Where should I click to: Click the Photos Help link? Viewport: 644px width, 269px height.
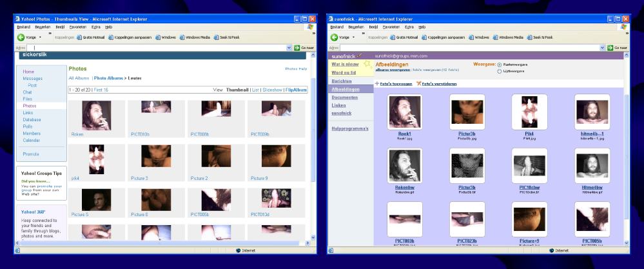pos(296,69)
